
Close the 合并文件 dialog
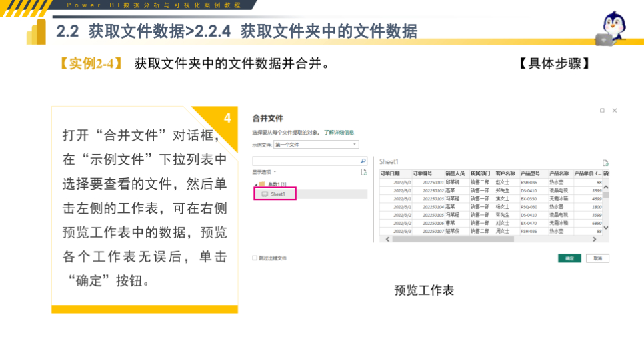click(x=615, y=111)
